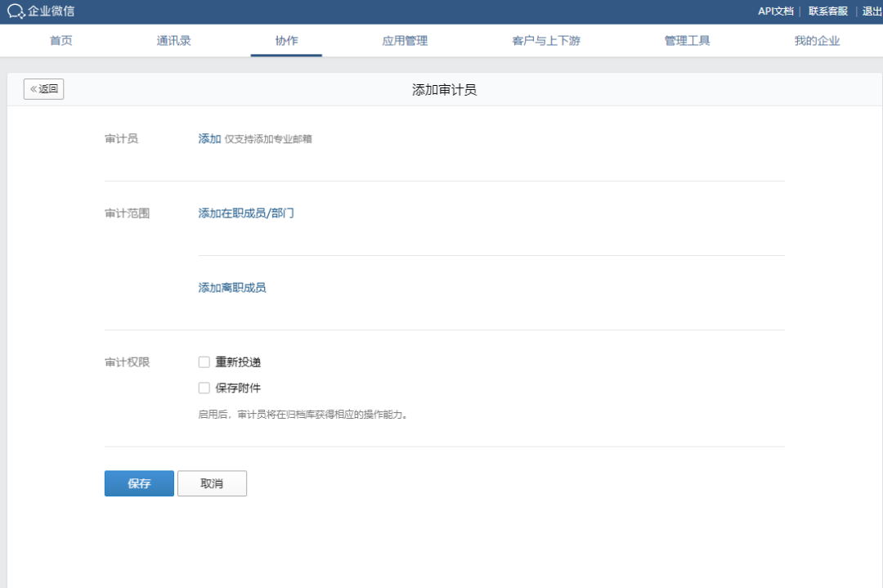Open the 我的企业 tab
Image resolution: width=883 pixels, height=588 pixels.
816,39
